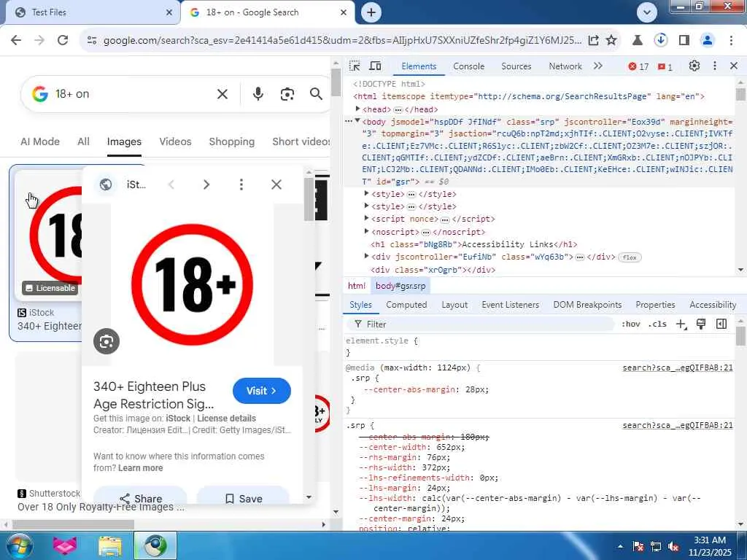This screenshot has height=560, width=747.
Task: Expand div jscontroller EufiNb node
Action: point(366,256)
